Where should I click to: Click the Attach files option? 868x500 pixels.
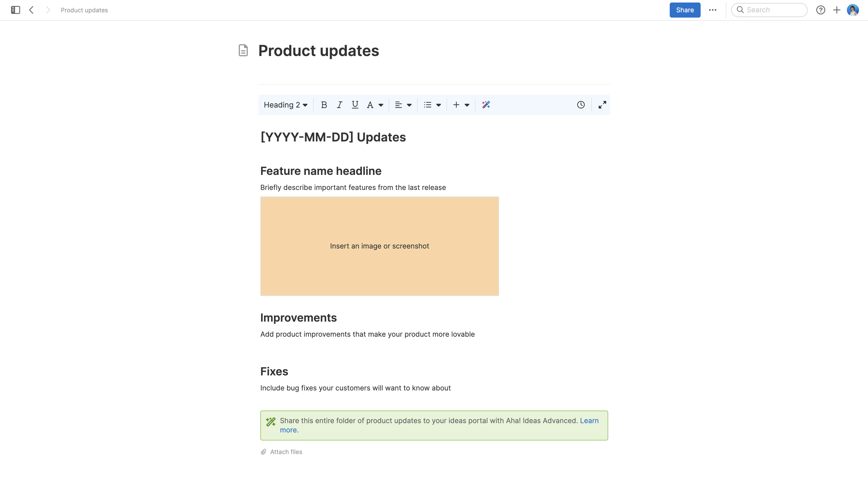[x=286, y=452]
